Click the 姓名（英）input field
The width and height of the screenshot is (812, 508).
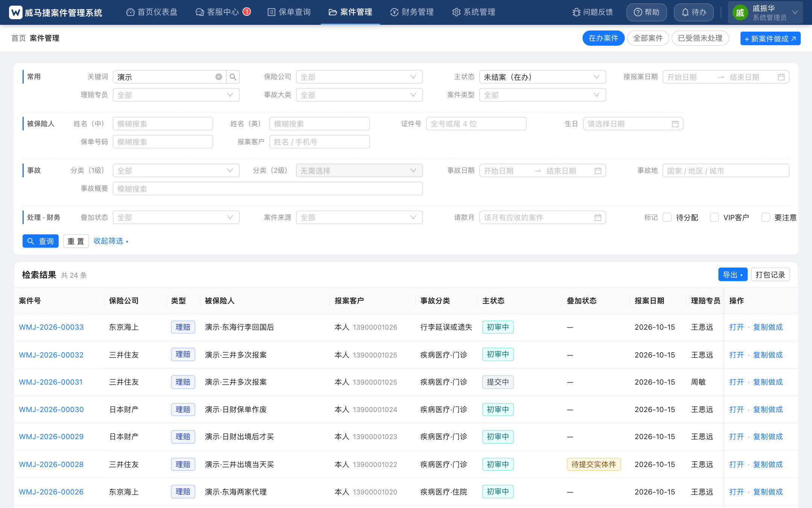(x=320, y=124)
